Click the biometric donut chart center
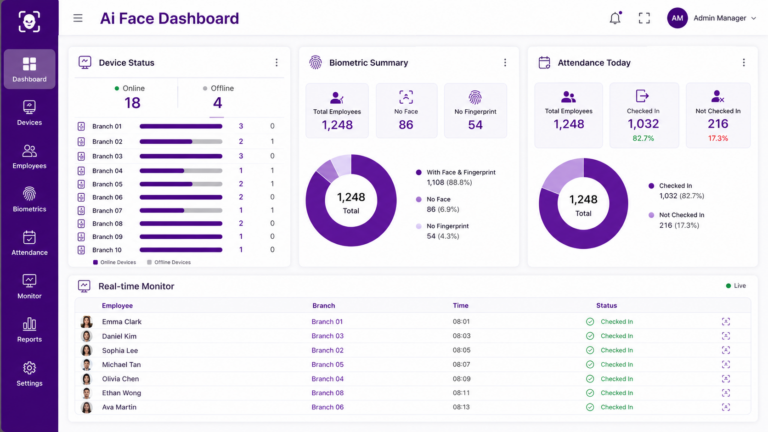The width and height of the screenshot is (768, 432). pyautogui.click(x=351, y=201)
